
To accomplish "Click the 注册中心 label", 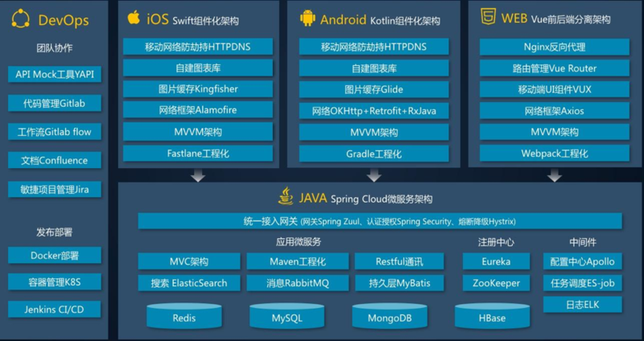I will (x=496, y=242).
